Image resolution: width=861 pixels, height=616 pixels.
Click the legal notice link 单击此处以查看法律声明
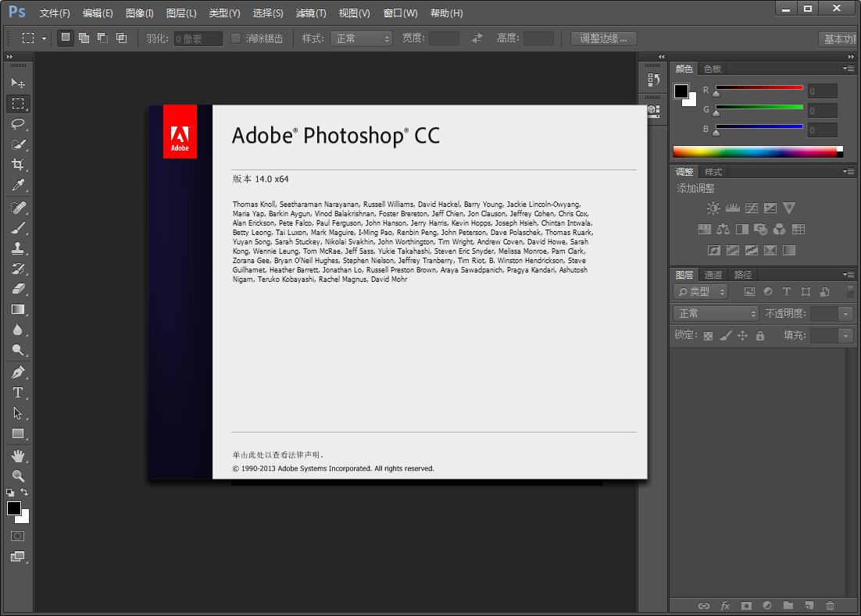click(277, 454)
